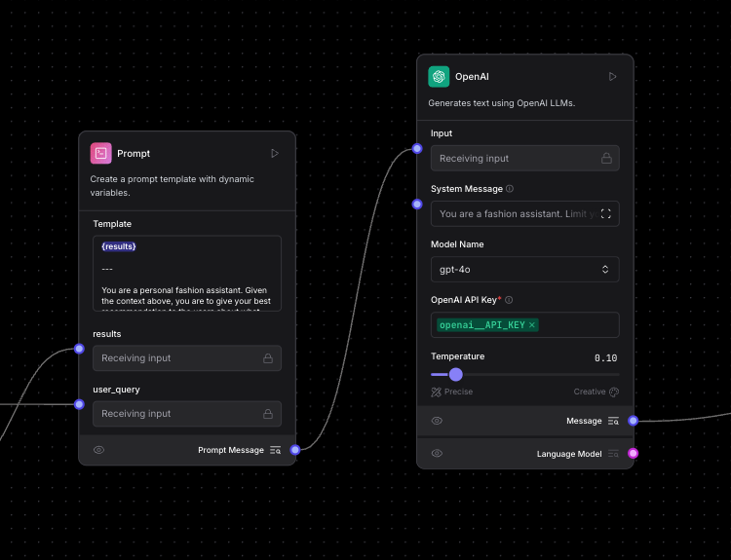Click the lock icon in results field
The image size is (731, 560).
tap(268, 358)
